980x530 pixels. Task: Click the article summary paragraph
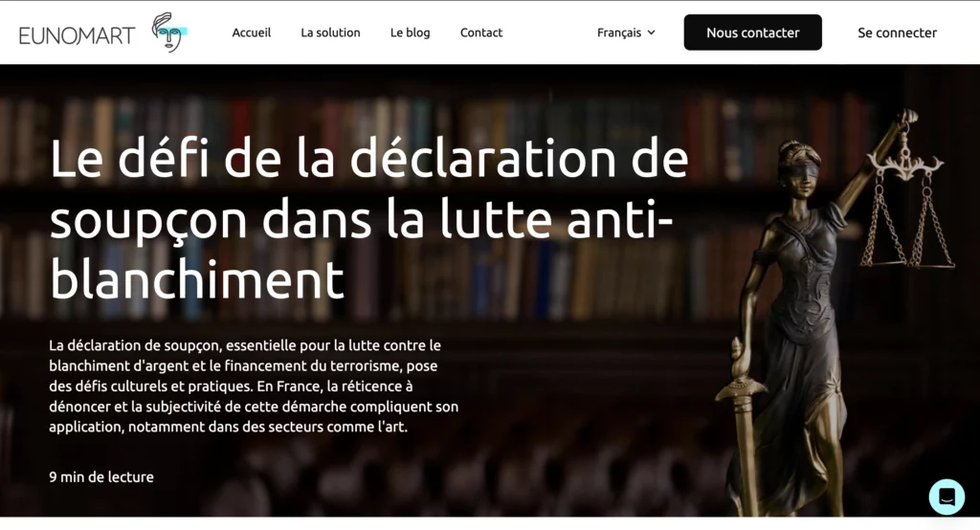coord(254,386)
